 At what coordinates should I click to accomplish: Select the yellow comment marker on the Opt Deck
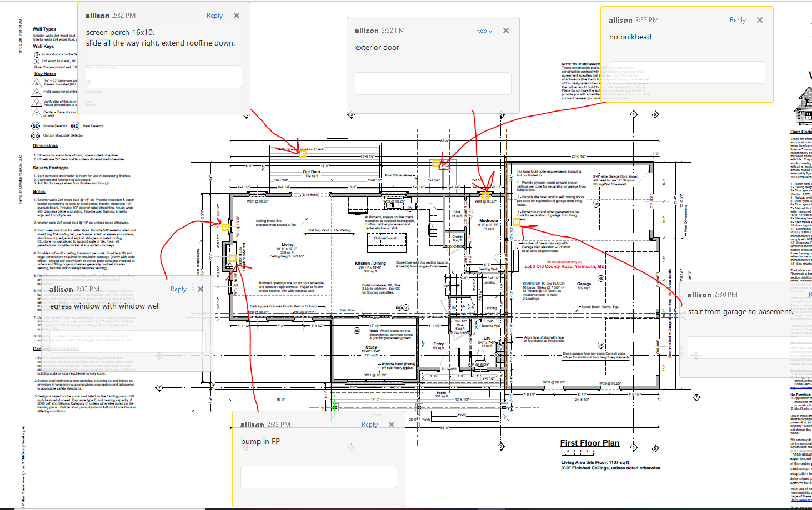(x=303, y=154)
